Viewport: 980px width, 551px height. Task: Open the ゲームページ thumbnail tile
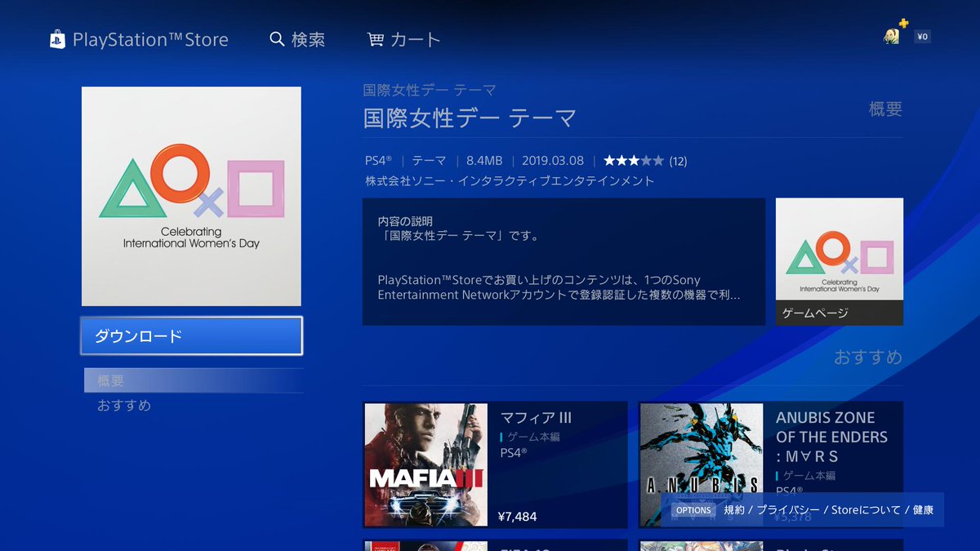pyautogui.click(x=840, y=261)
